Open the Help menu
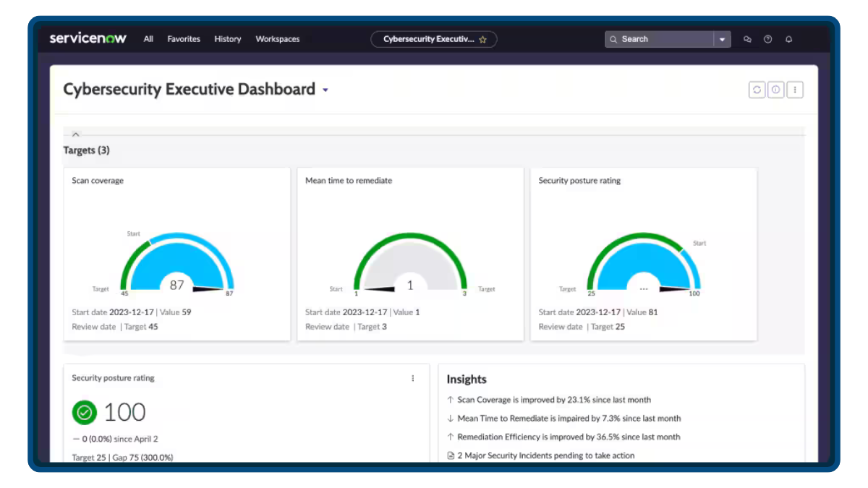 767,38
